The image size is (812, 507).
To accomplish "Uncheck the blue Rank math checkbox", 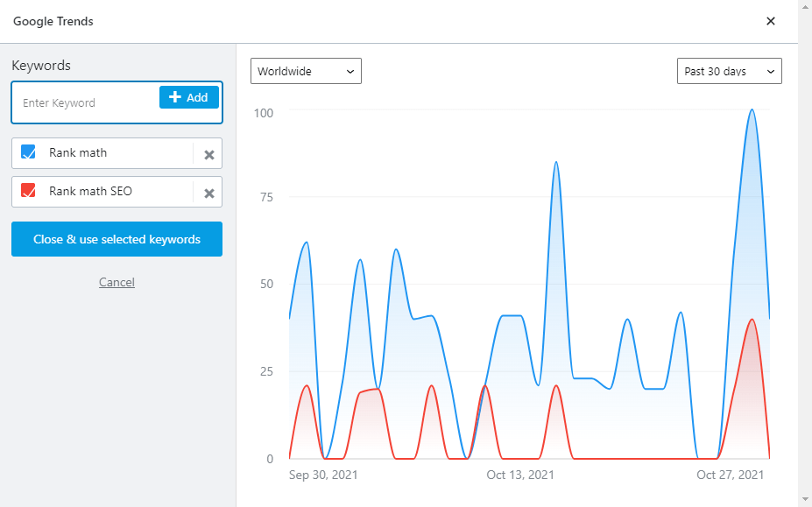I will click(28, 151).
